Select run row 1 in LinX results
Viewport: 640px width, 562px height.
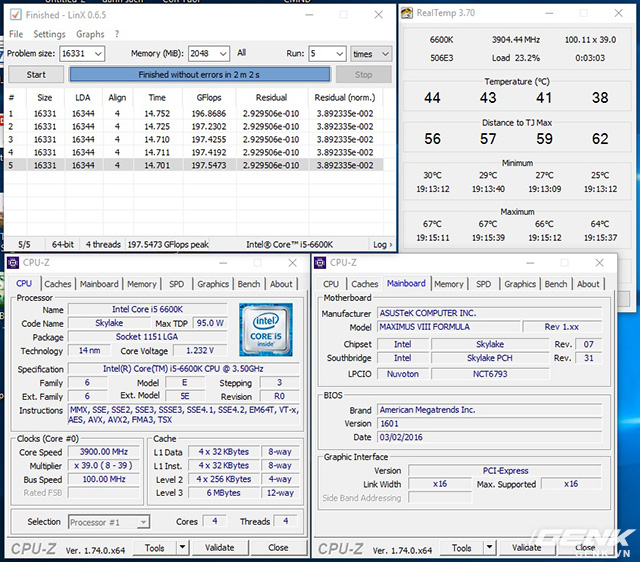(x=194, y=113)
